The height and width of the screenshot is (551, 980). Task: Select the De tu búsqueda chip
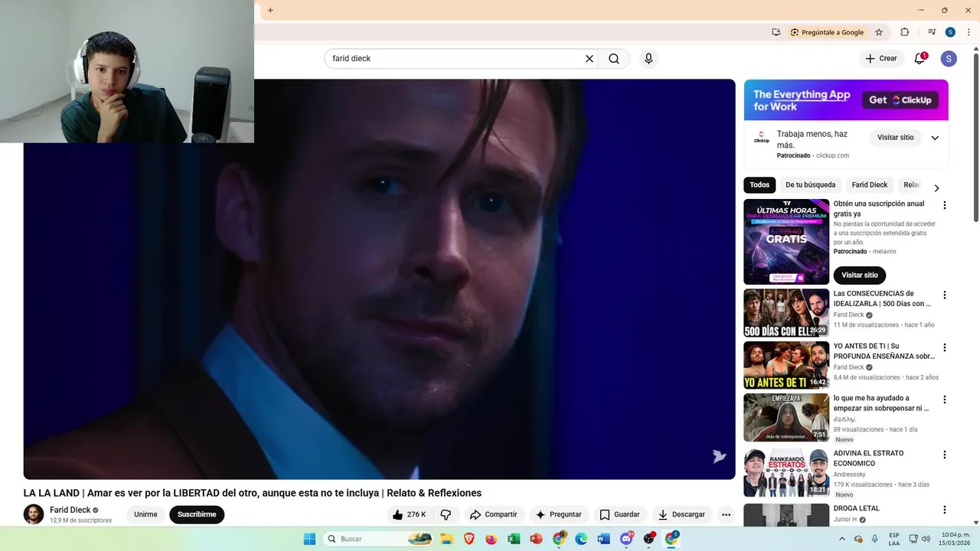810,185
